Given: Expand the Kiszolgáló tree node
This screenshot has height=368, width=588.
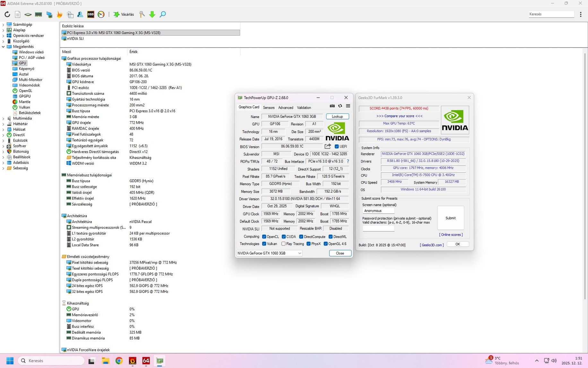Looking at the screenshot, I should point(4,41).
